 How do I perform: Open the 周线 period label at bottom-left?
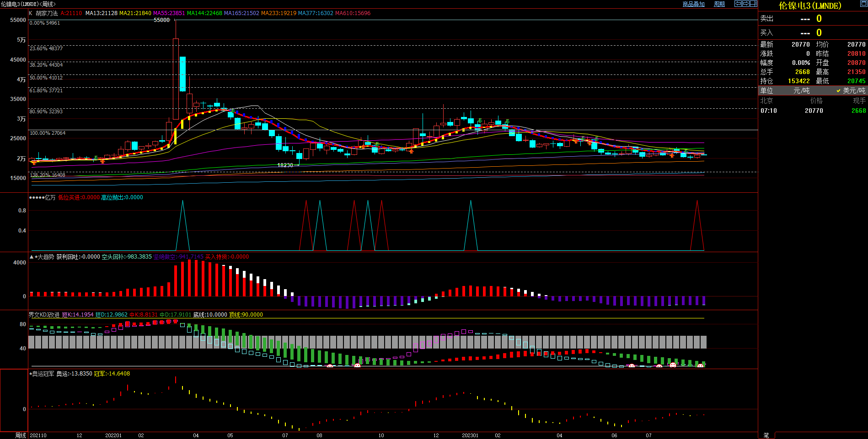tap(20, 435)
